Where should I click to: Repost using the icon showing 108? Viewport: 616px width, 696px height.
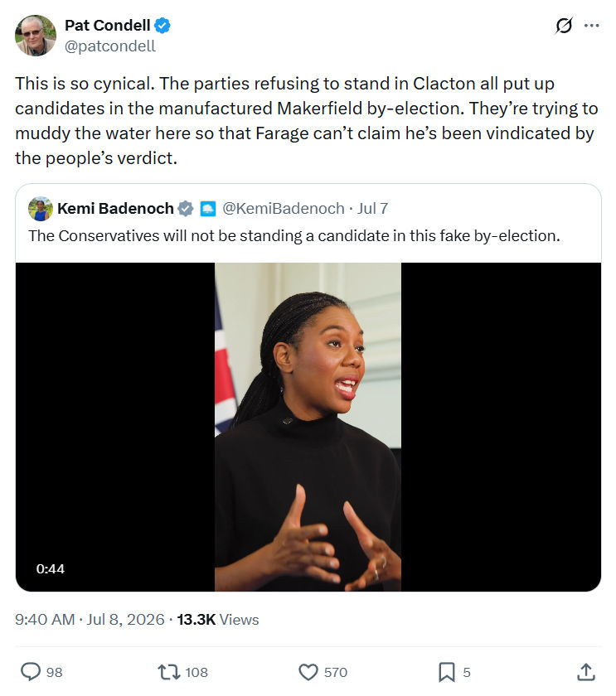[169, 672]
